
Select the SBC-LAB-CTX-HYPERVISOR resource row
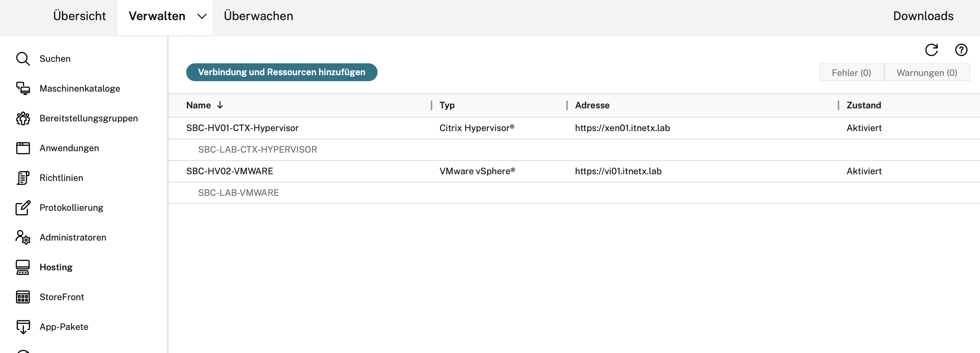574,150
